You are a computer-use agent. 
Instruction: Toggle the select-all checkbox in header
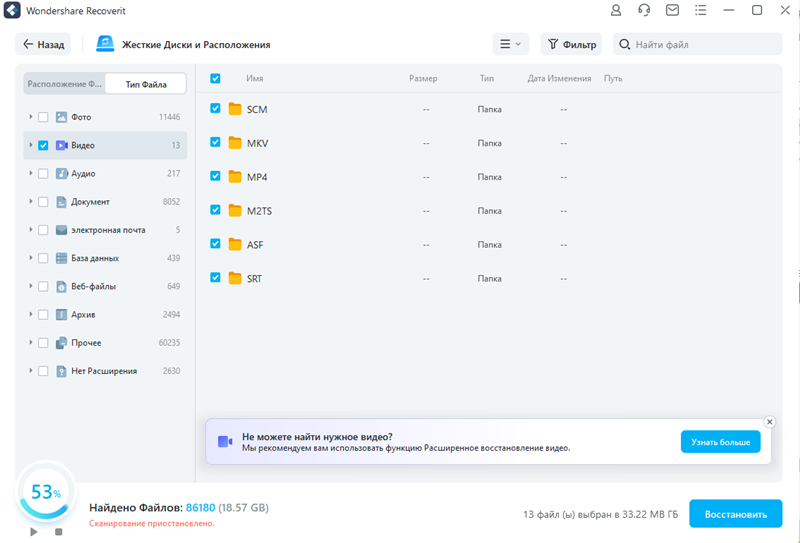[x=215, y=78]
